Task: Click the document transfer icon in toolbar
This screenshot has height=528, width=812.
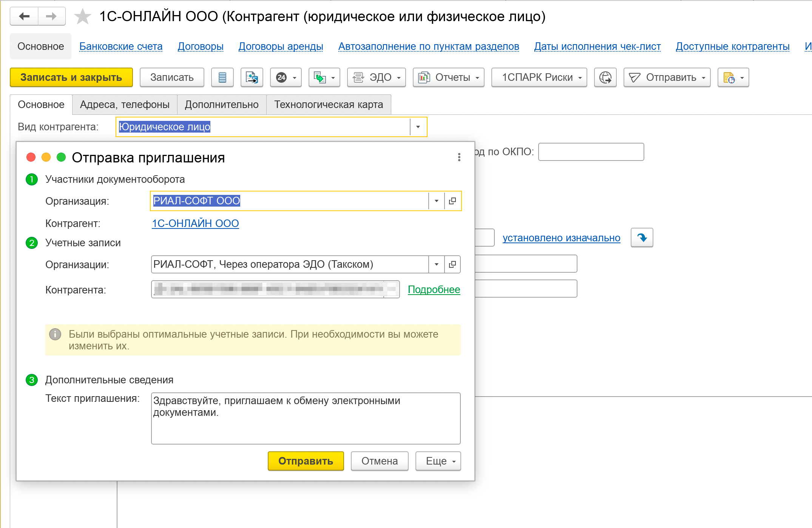Action: click(x=252, y=77)
